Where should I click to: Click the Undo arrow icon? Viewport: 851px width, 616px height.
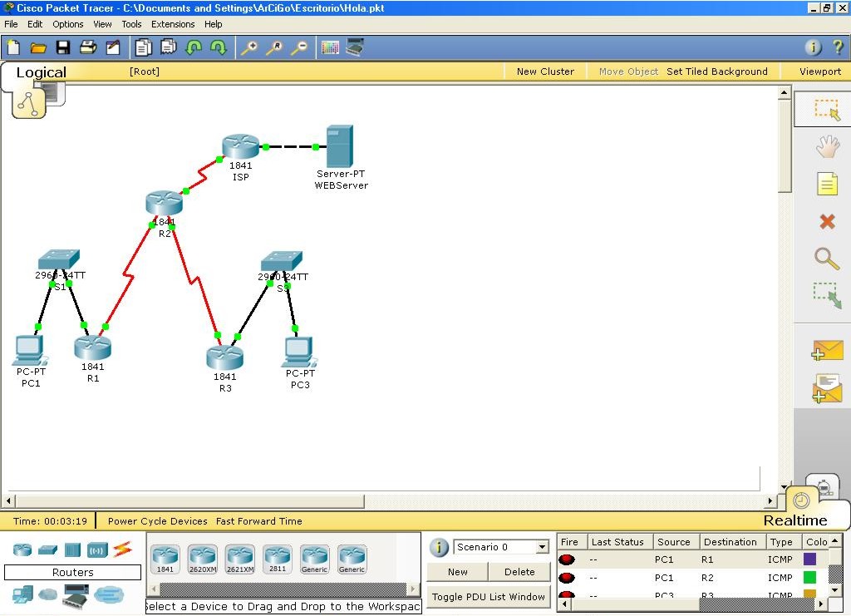(x=194, y=47)
